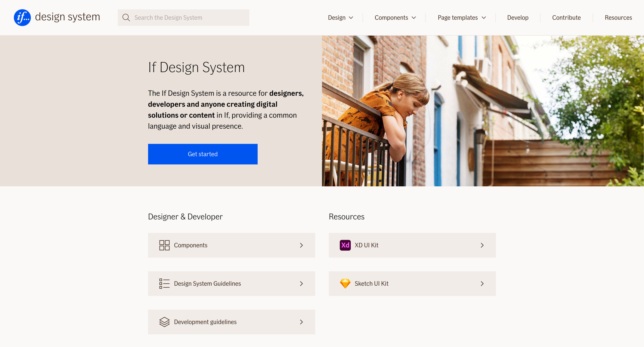Click the Sketch diamond logo icon
This screenshot has width=644, height=347.
(345, 284)
